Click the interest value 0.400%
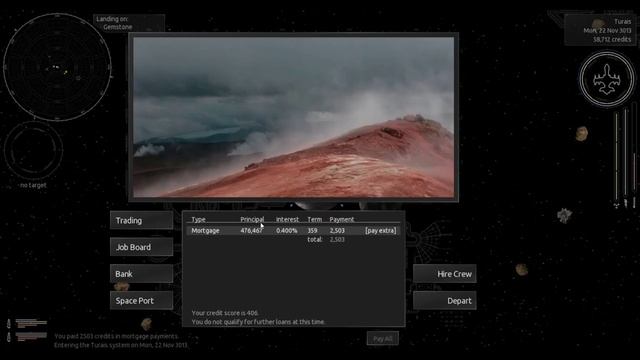Image resolution: width=640 pixels, height=360 pixels. [287, 231]
